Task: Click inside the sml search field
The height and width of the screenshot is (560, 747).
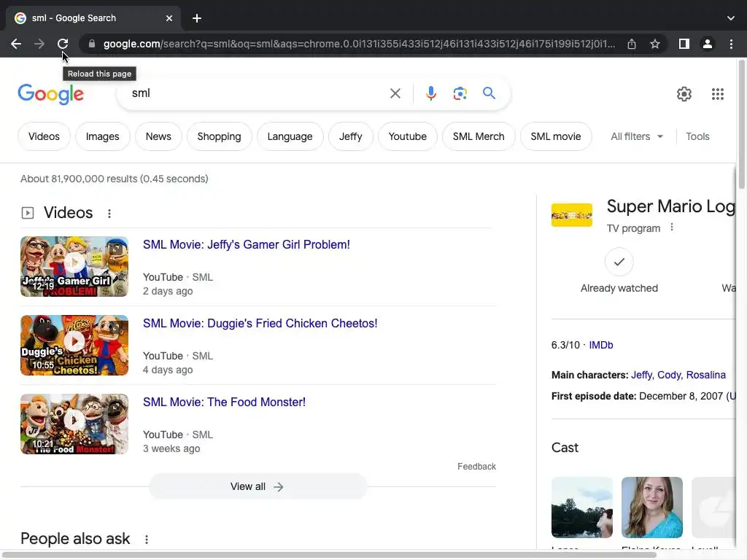Action: [258, 93]
